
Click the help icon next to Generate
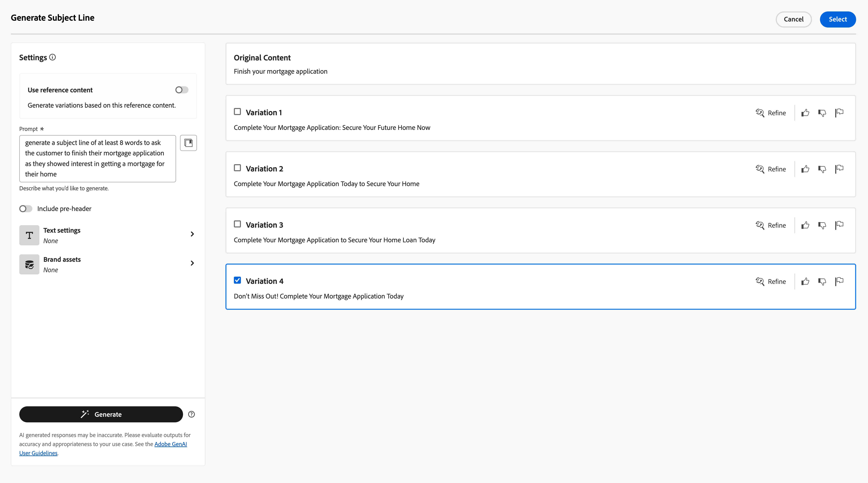tap(191, 414)
